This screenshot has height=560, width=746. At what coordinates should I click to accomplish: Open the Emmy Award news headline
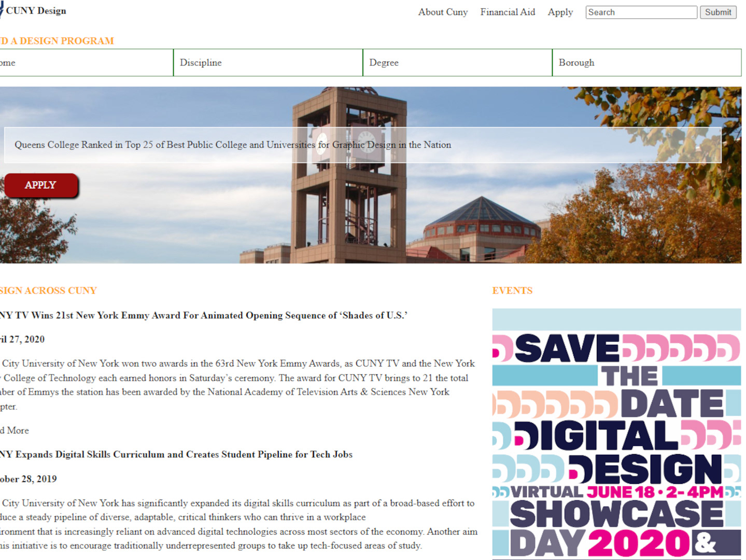(204, 315)
